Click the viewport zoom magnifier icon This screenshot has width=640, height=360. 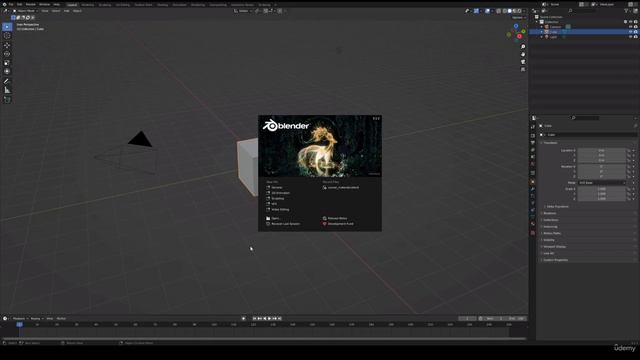click(523, 47)
